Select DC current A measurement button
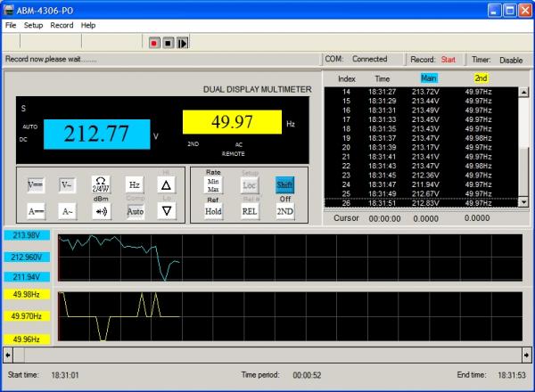 36,211
